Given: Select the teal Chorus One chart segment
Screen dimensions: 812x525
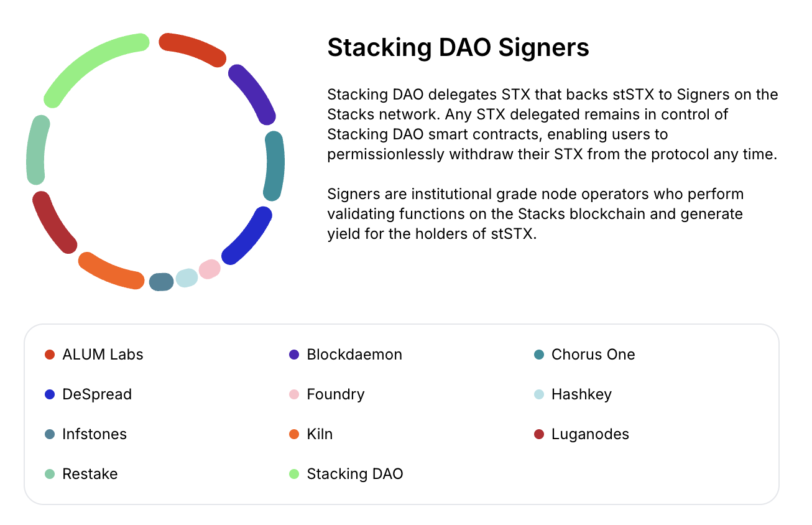Looking at the screenshot, I should [x=275, y=165].
